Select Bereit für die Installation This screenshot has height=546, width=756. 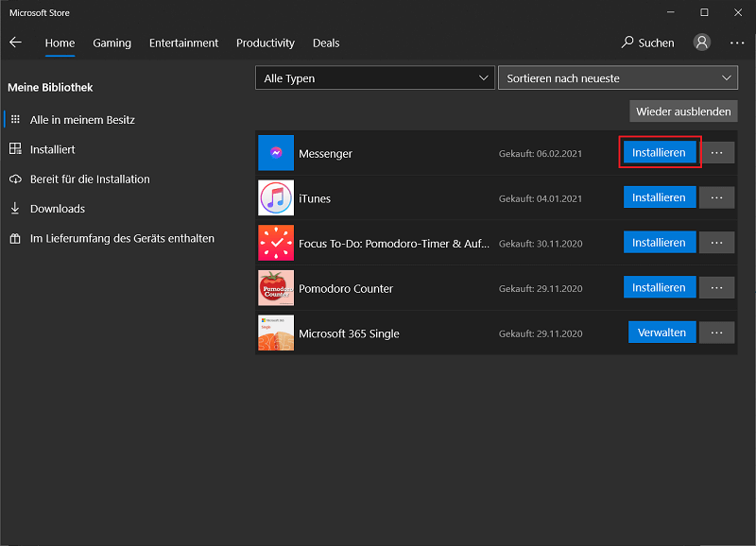coord(90,179)
